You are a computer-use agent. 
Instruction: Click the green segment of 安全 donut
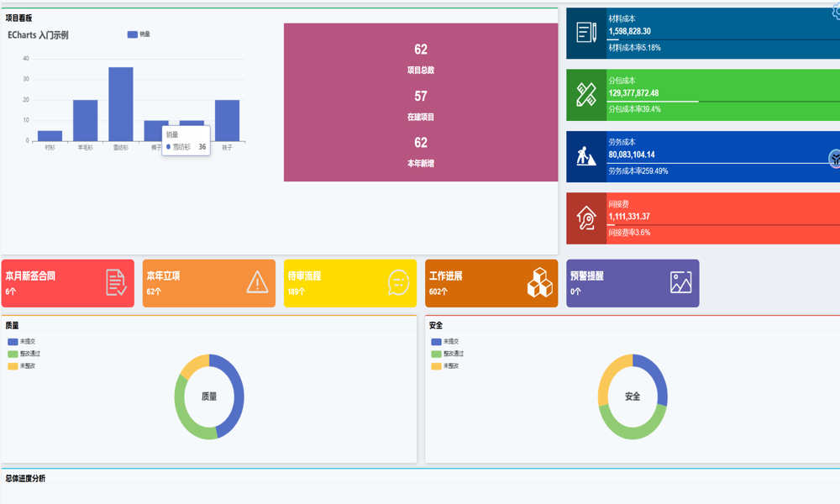coord(633,433)
